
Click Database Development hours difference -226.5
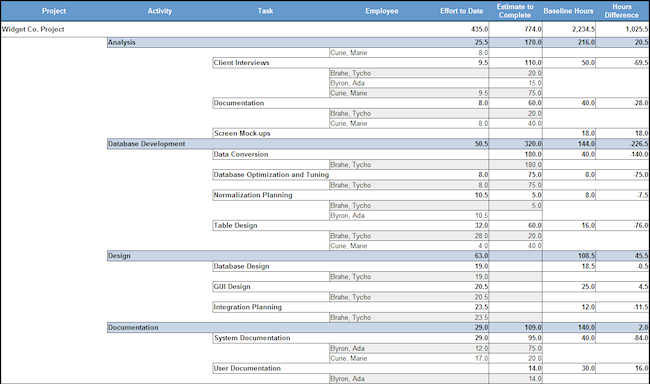pyautogui.click(x=639, y=144)
